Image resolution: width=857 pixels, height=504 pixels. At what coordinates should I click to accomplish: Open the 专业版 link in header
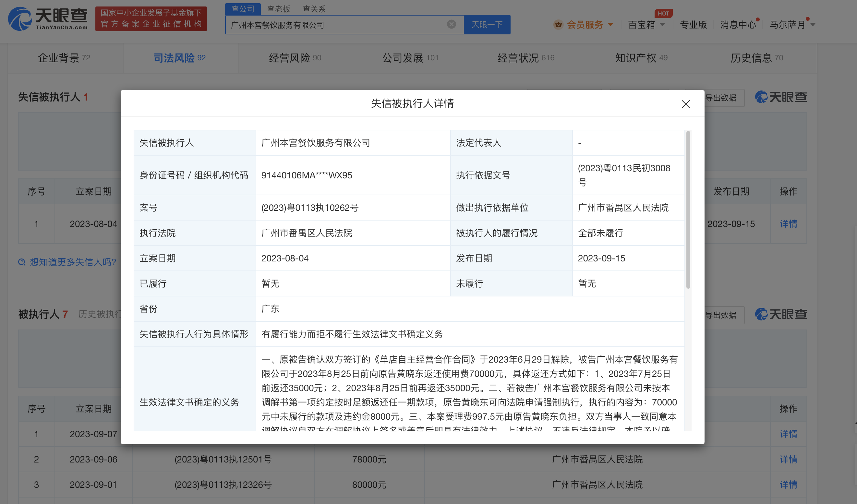693,24
